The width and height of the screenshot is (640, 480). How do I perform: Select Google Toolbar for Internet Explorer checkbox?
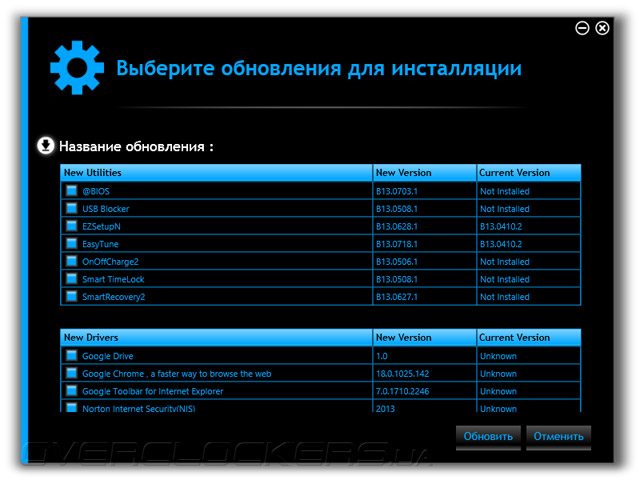[72, 390]
